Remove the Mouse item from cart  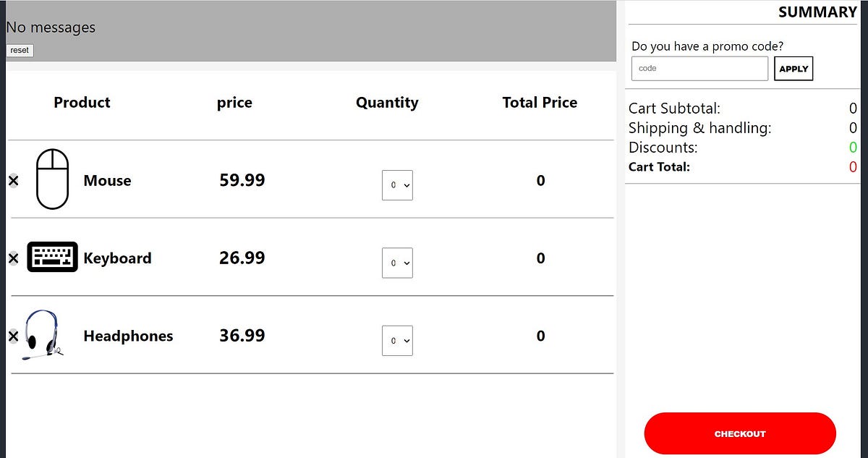click(13, 181)
